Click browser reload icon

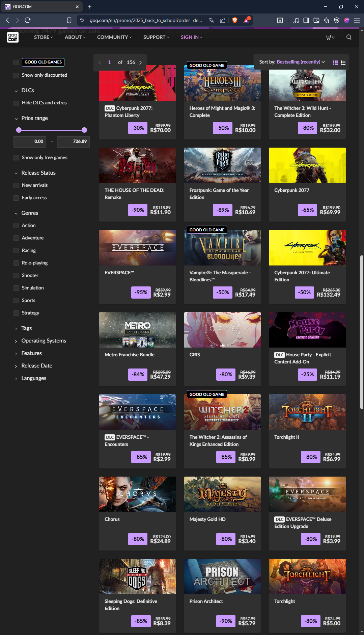(x=28, y=20)
